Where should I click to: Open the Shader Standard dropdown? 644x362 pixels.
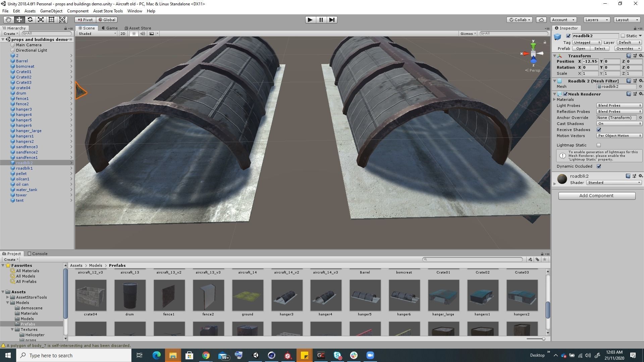click(614, 183)
